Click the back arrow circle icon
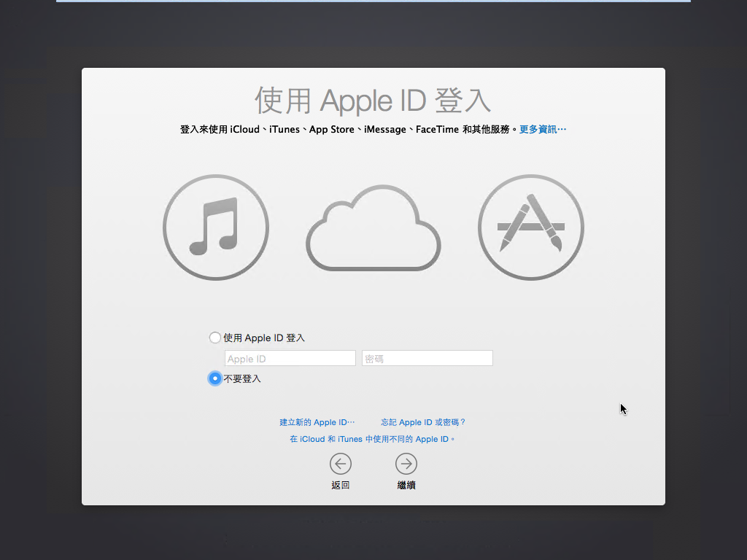Image resolution: width=747 pixels, height=560 pixels. point(341,463)
